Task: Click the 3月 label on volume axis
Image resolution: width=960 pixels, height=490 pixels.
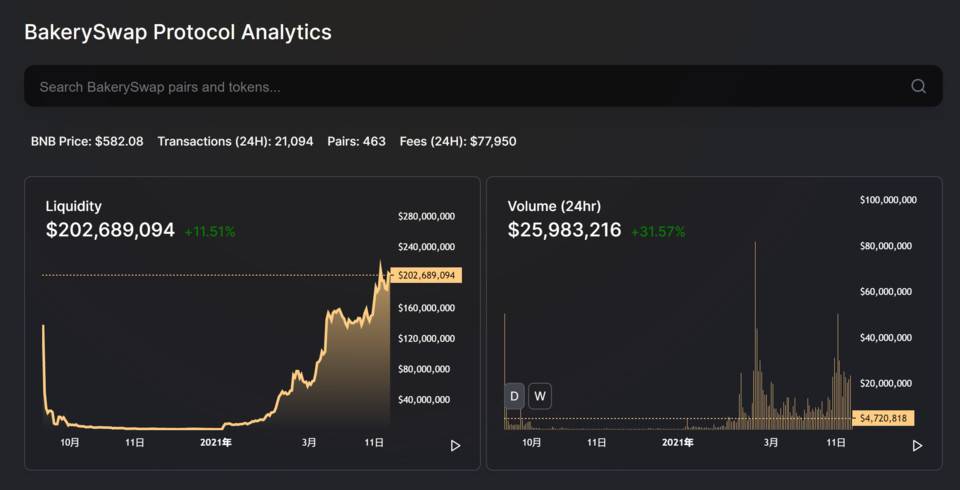Action: point(771,442)
